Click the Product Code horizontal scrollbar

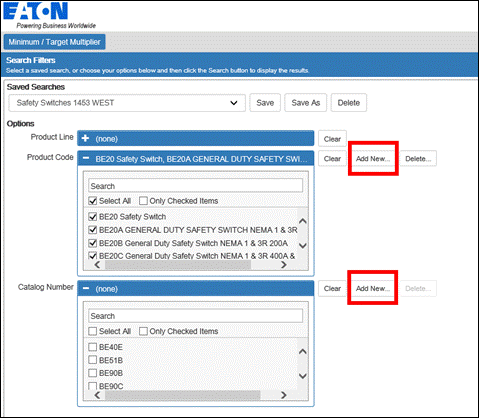178,265
